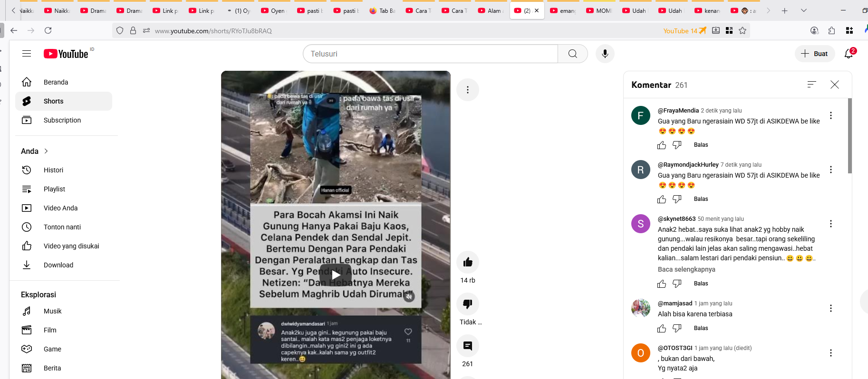Open the browser extensions puzzle icon

click(831, 30)
